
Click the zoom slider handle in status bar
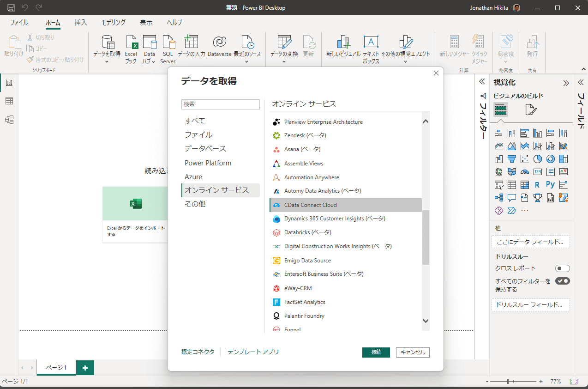pos(508,382)
